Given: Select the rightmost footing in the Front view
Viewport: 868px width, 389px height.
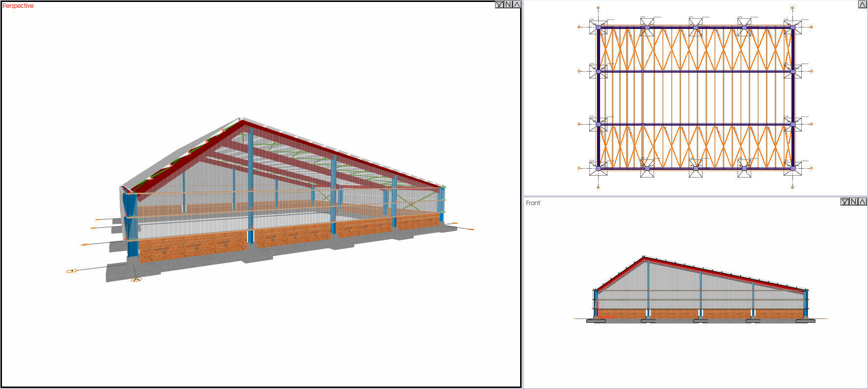Looking at the screenshot, I should [x=805, y=321].
